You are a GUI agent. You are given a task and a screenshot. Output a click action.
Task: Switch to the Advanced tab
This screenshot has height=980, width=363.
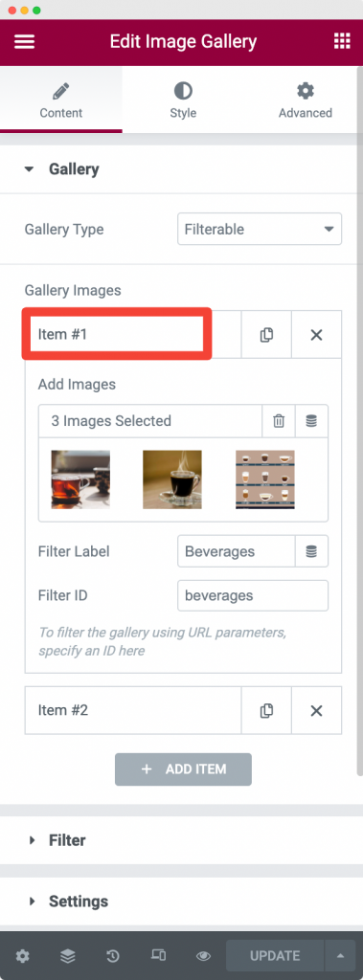tap(305, 100)
